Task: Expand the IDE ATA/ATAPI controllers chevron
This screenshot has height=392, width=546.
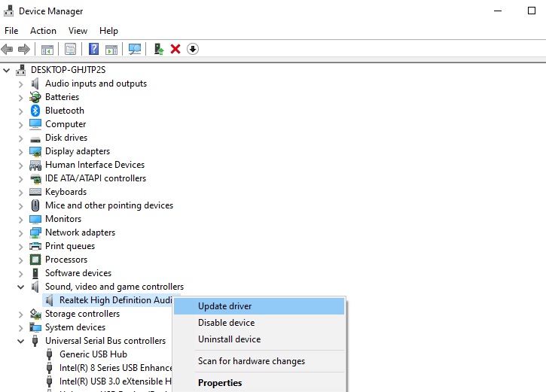Action: 21,179
